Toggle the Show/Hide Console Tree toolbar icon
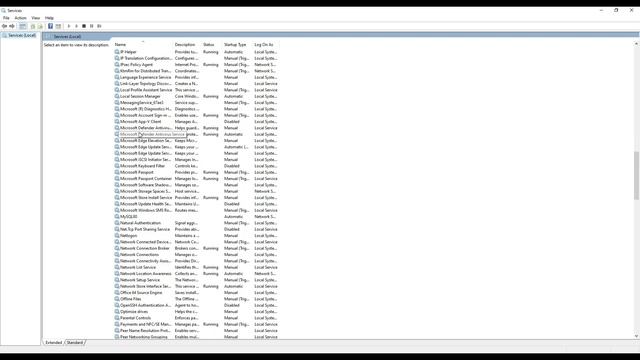 [22, 26]
